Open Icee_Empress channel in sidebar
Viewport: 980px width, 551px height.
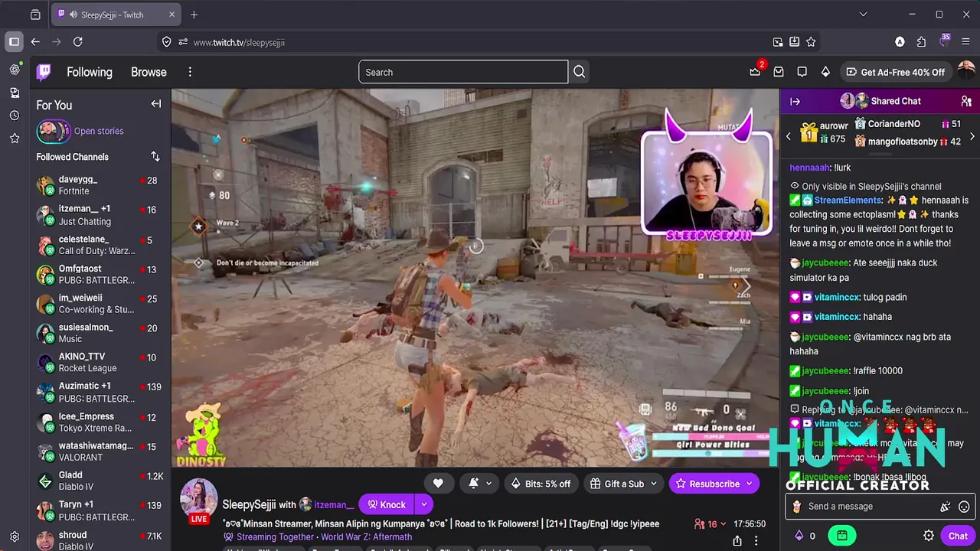pyautogui.click(x=100, y=422)
